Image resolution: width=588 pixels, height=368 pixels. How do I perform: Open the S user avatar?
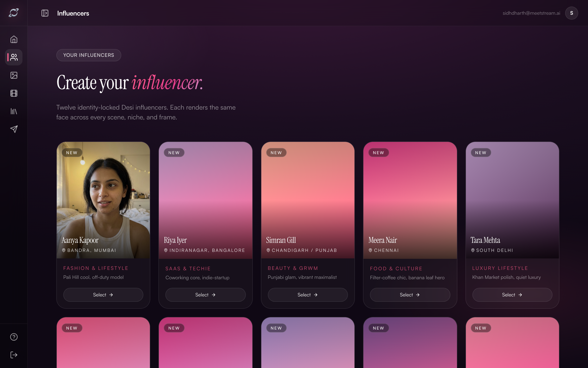click(x=571, y=13)
